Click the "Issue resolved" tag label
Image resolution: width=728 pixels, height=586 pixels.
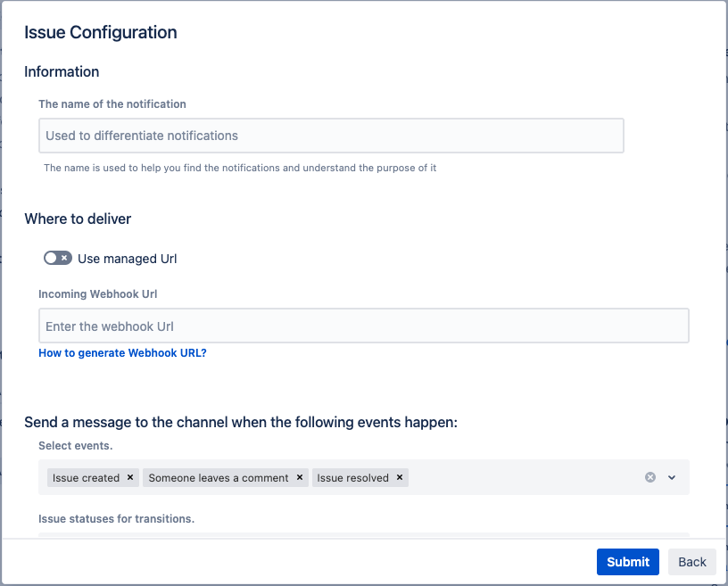(353, 478)
